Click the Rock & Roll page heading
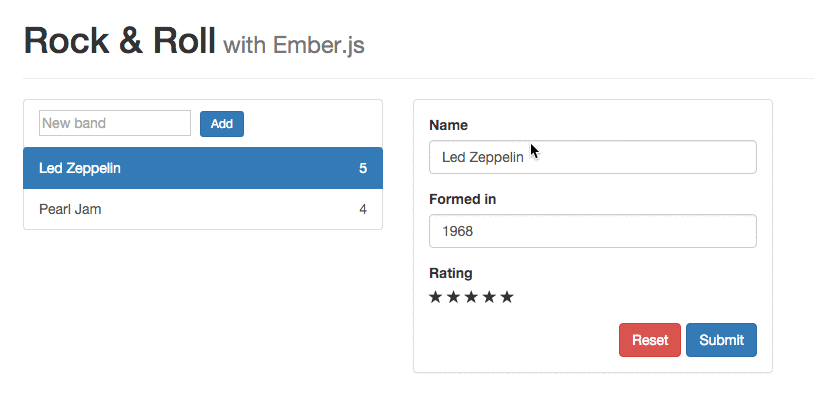 click(119, 41)
